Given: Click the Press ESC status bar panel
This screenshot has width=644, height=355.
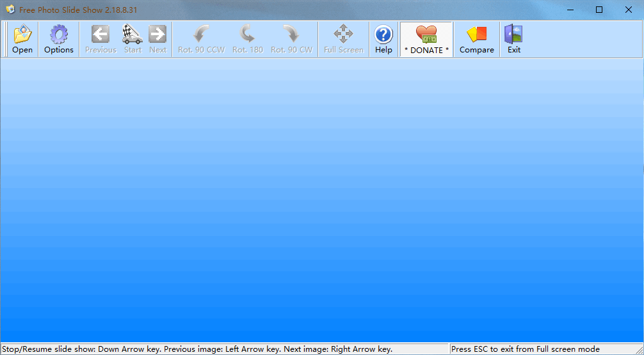Looking at the screenshot, I should 525,349.
